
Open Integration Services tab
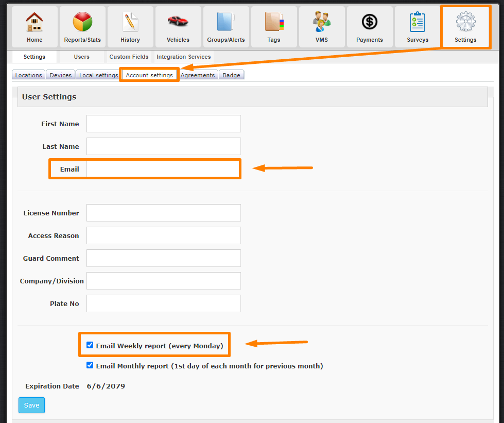tap(184, 57)
